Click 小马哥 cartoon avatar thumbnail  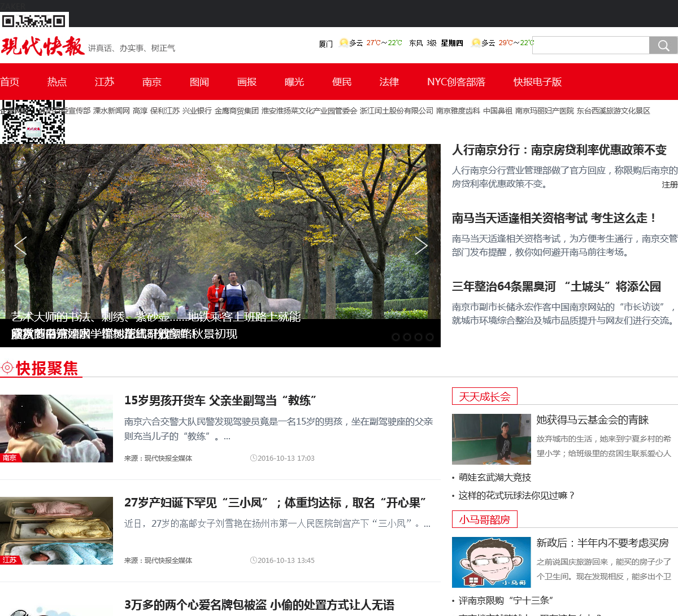492,562
